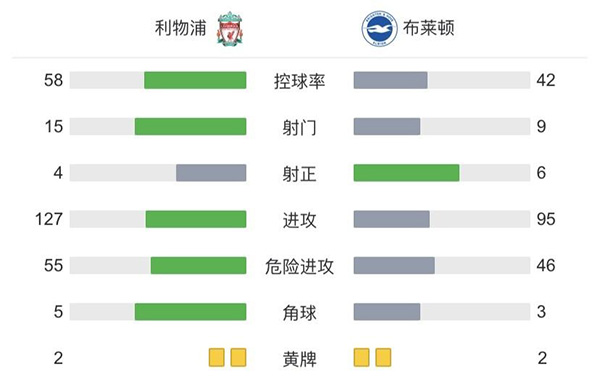Image resolution: width=600 pixels, height=380 pixels.
Task: Click the Brighton club badge
Action: [379, 29]
